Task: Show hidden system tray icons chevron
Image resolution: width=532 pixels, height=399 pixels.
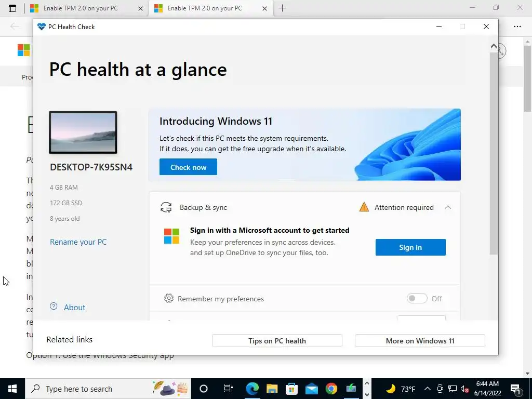Action: tap(428, 389)
